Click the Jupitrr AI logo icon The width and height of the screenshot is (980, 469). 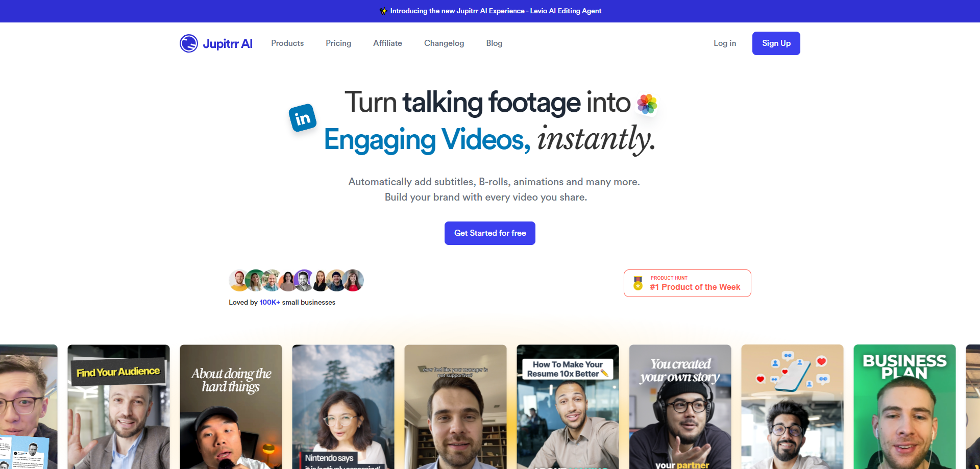point(188,43)
